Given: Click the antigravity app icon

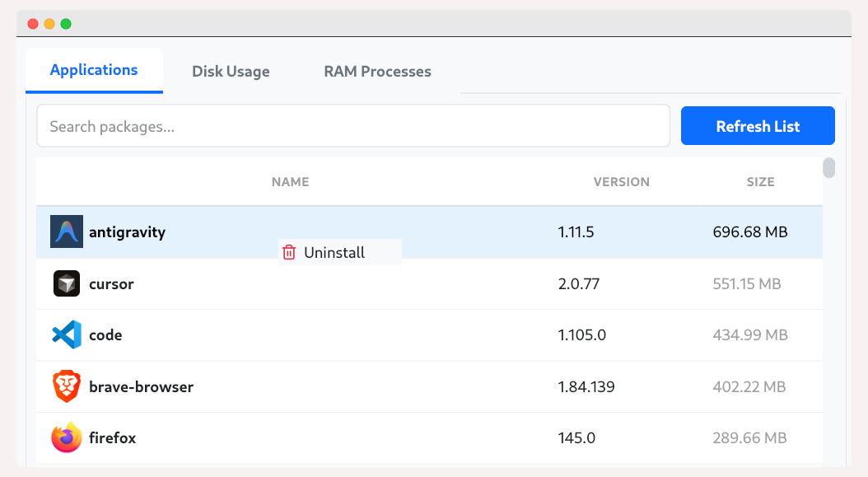Looking at the screenshot, I should [x=67, y=232].
